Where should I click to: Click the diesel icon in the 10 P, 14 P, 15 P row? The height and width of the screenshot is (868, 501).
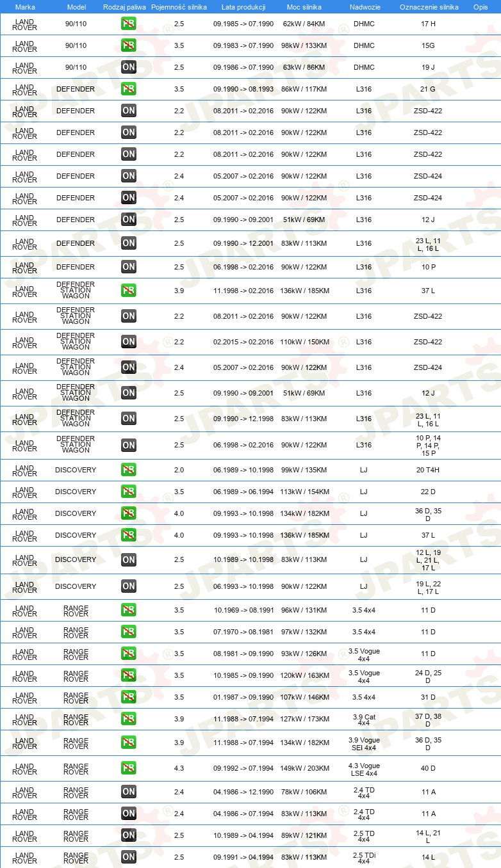pos(129,446)
